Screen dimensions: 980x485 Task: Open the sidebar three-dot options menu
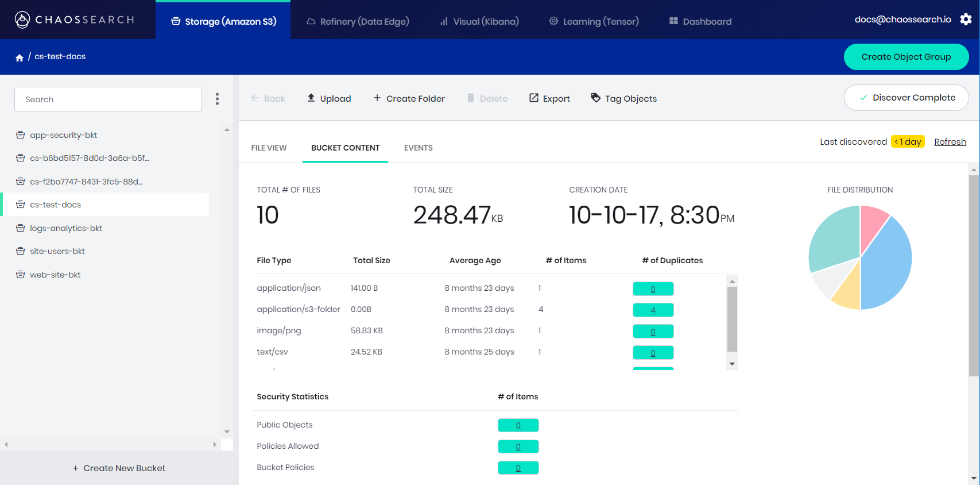point(217,99)
